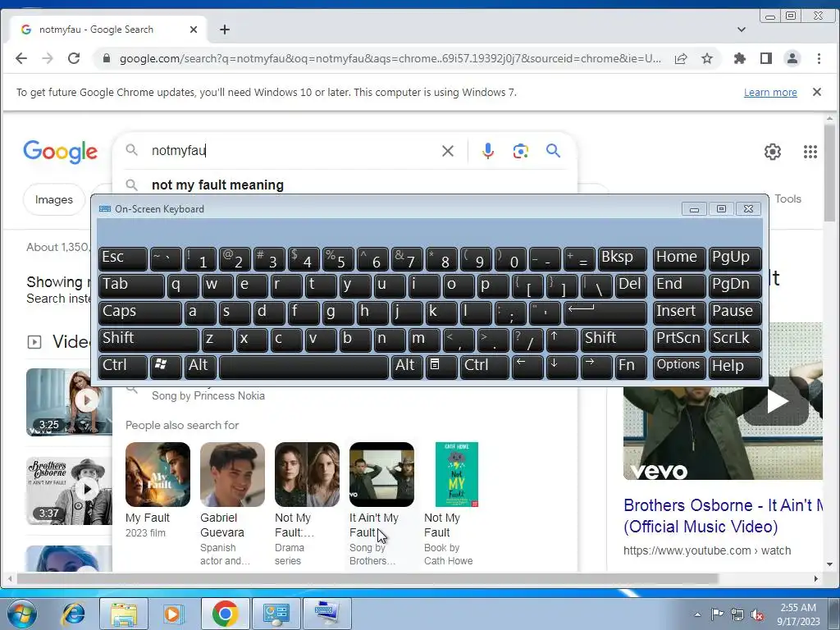
Task: Close the notmyfau Google Search tab
Action: click(x=194, y=30)
